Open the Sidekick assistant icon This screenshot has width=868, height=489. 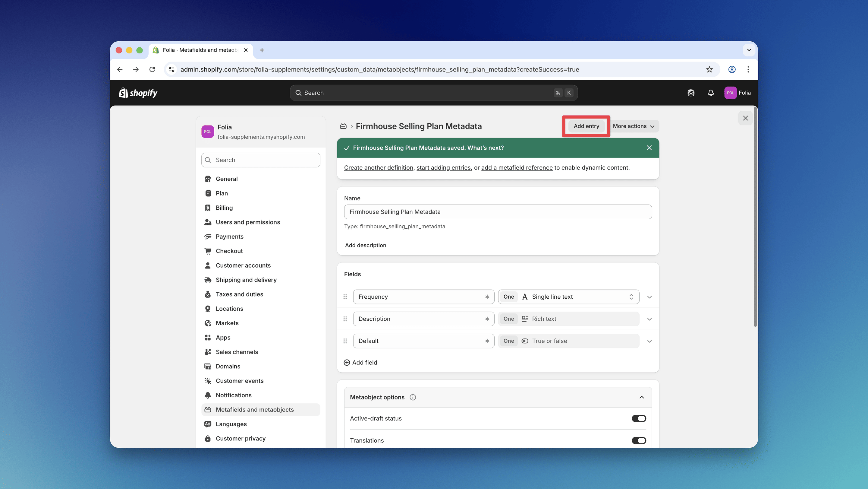[x=691, y=93]
